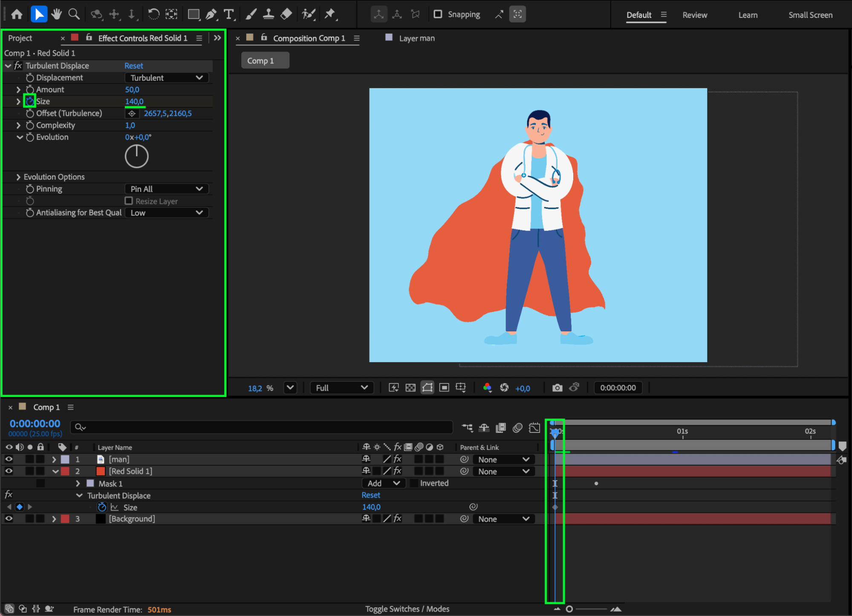The width and height of the screenshot is (852, 616).
Task: Click Reset in Effect Controls panel
Action: click(134, 66)
